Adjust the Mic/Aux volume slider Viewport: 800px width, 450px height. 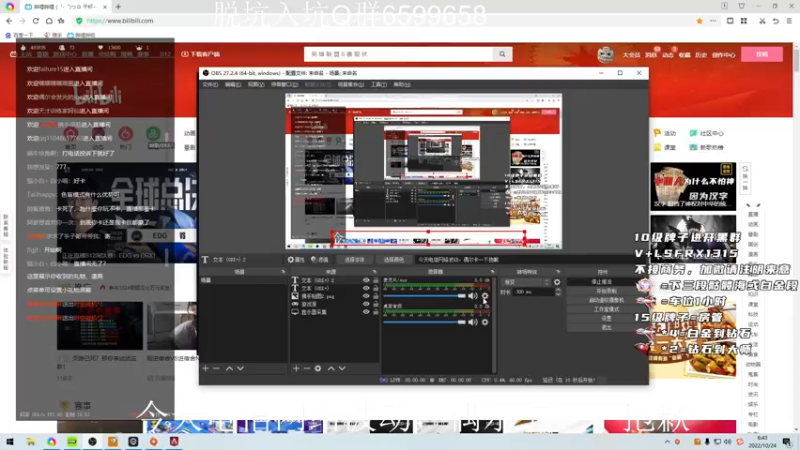click(424, 296)
